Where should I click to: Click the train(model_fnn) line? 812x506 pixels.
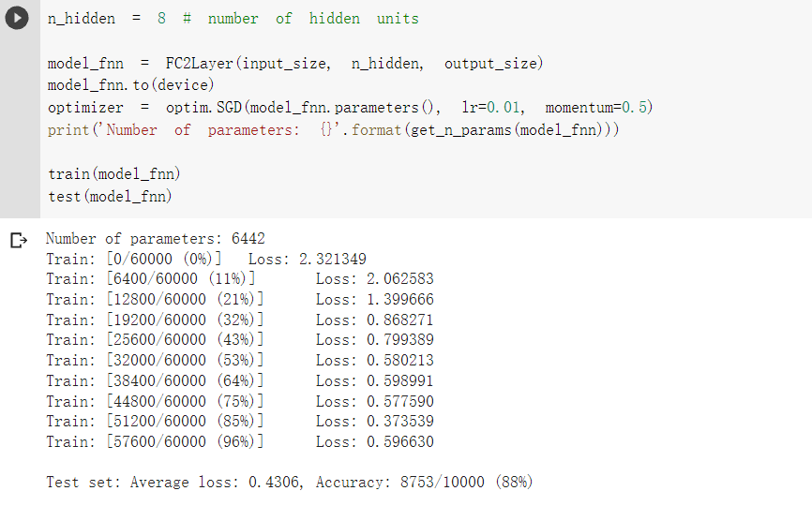tap(114, 174)
